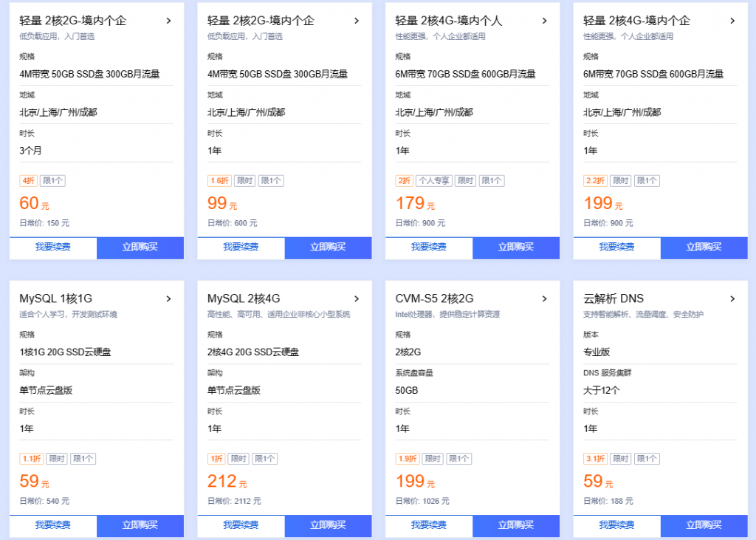
Task: Click 我要续费 under the 99元 offer
Action: point(240,247)
